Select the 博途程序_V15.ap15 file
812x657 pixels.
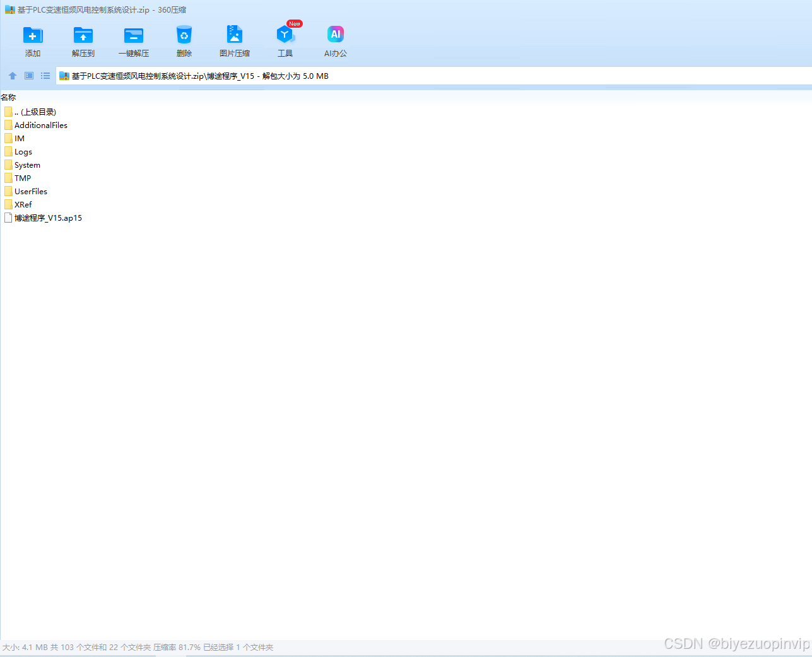click(44, 218)
